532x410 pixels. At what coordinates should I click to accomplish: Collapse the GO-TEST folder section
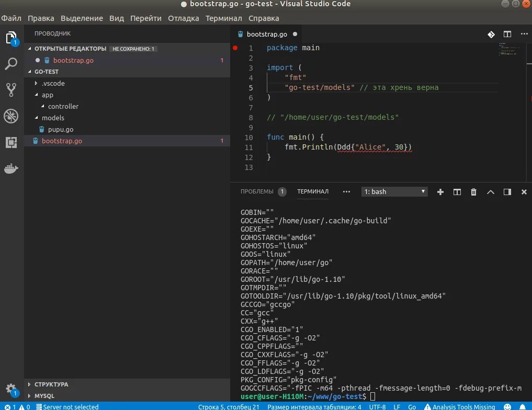click(29, 72)
